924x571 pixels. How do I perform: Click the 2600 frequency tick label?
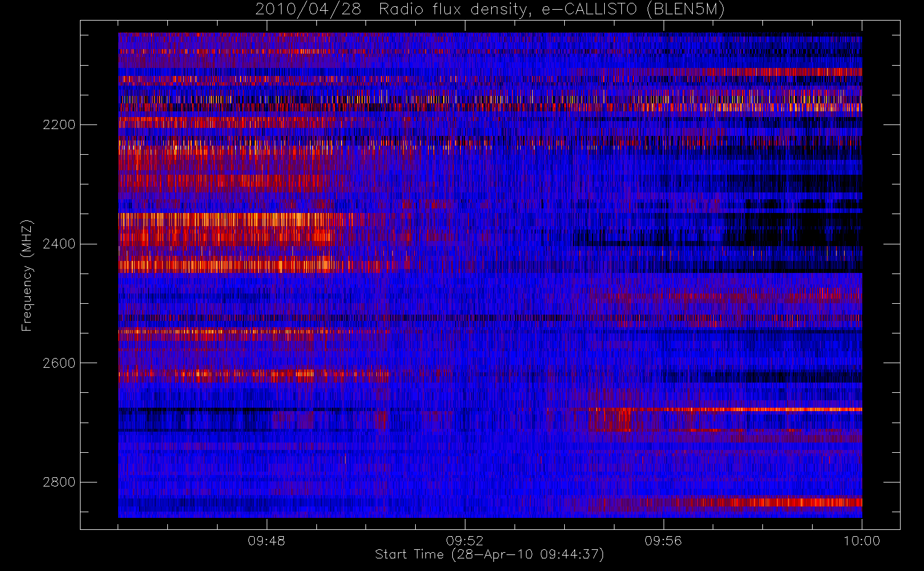pyautogui.click(x=59, y=363)
